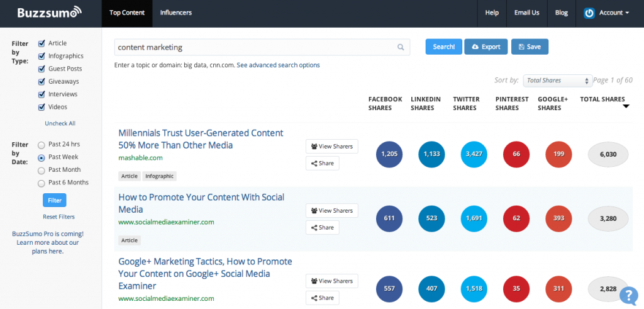Click Pinterest shares circle 62

point(516,218)
